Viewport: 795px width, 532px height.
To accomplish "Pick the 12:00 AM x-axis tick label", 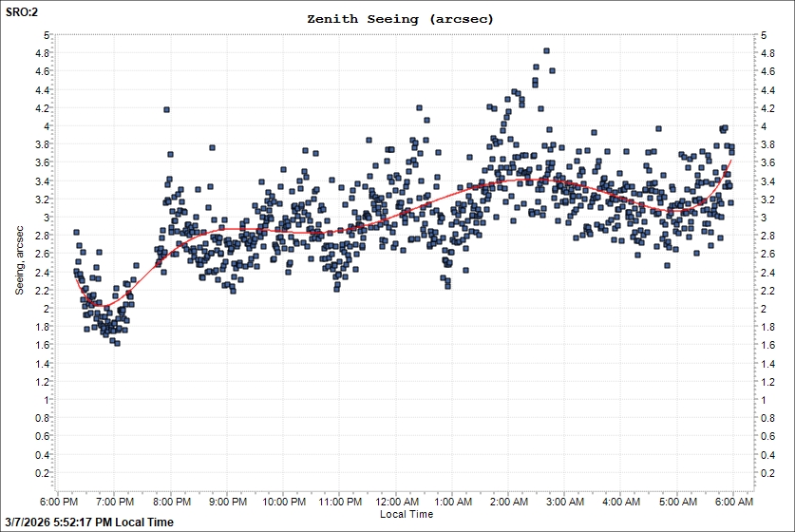I will (x=396, y=502).
